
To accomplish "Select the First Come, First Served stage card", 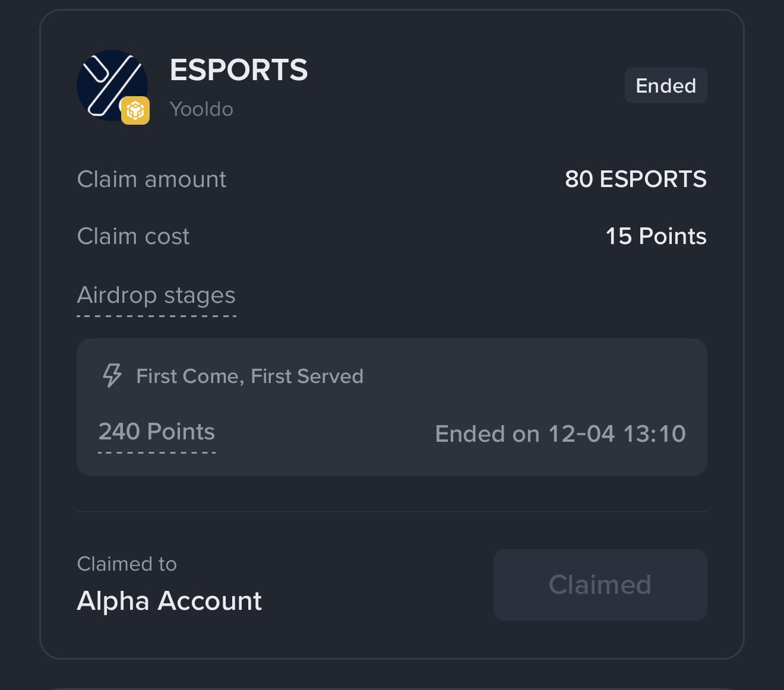I will click(x=392, y=407).
